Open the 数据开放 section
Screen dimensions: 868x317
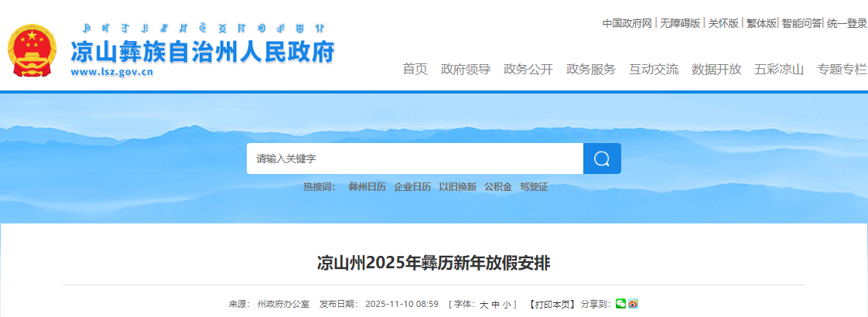pos(716,70)
